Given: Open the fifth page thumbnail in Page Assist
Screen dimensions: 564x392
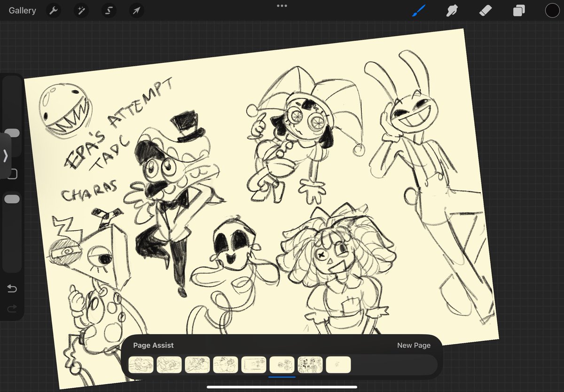Looking at the screenshot, I should [x=254, y=365].
